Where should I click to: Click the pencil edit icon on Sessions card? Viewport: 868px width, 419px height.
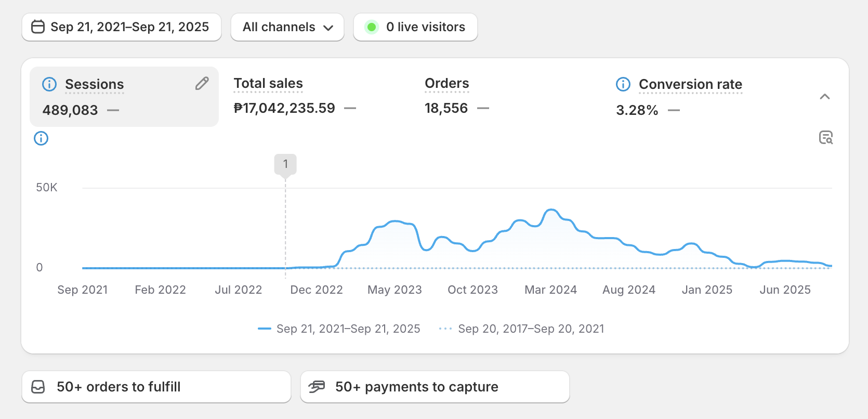(x=202, y=84)
